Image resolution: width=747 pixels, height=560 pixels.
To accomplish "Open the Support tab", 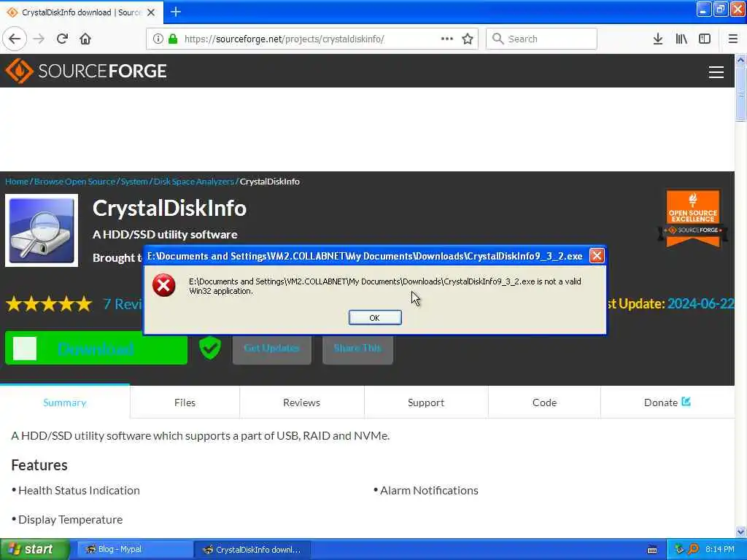I will 426,402.
